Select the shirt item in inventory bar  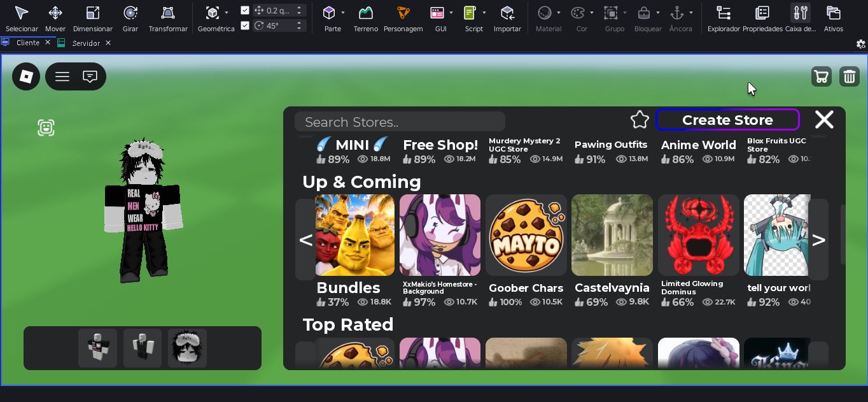point(98,348)
